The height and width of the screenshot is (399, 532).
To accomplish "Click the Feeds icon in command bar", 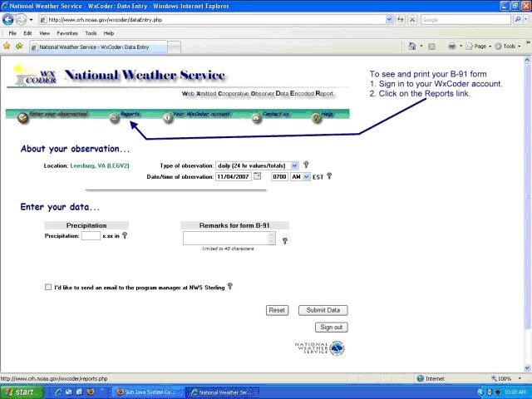I will tap(431, 47).
